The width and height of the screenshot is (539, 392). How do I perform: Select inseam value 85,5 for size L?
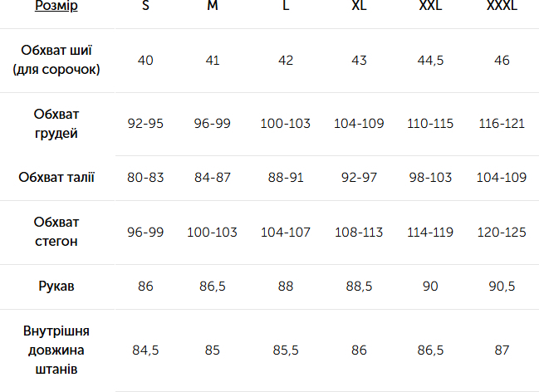click(x=286, y=350)
